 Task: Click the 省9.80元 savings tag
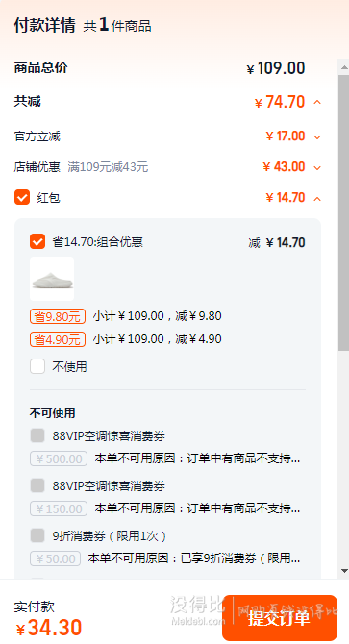tap(58, 316)
